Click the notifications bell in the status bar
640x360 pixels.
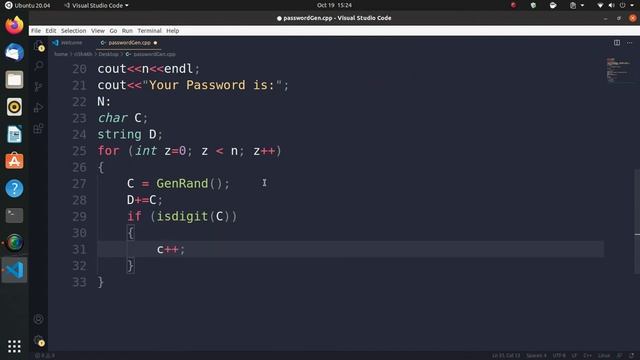coord(631,356)
